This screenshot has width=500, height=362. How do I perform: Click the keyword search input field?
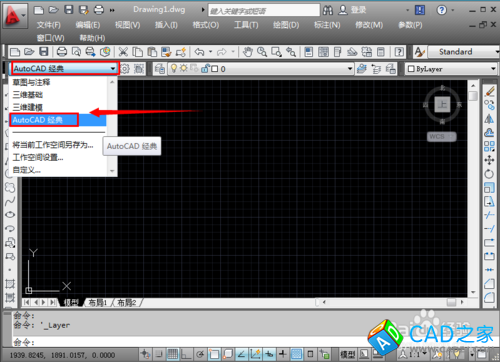click(264, 11)
